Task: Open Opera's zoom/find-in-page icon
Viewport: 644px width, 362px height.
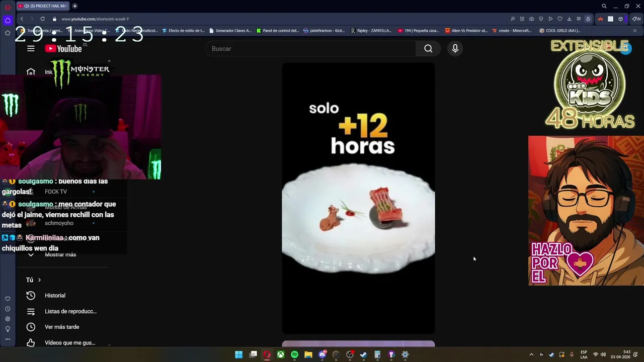Action: [x=513, y=19]
